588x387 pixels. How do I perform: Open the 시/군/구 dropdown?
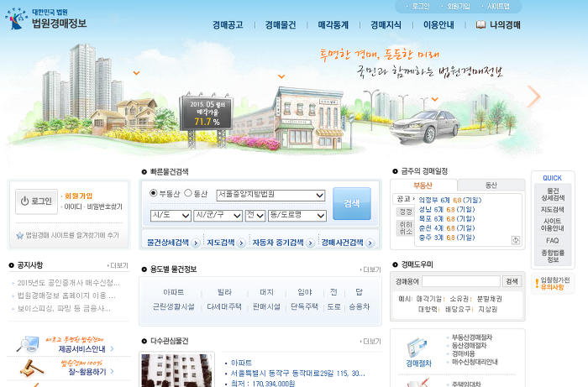218,216
